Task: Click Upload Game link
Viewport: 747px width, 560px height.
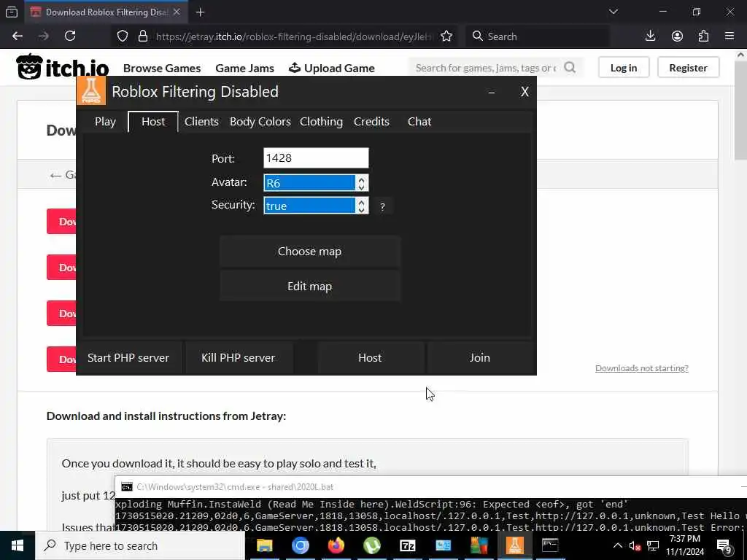Action: click(x=332, y=68)
